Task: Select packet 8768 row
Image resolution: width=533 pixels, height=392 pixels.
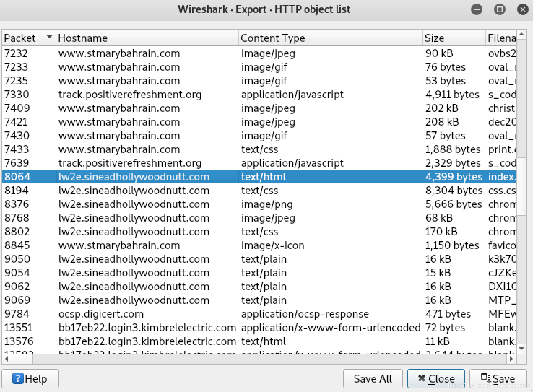Action: point(259,218)
